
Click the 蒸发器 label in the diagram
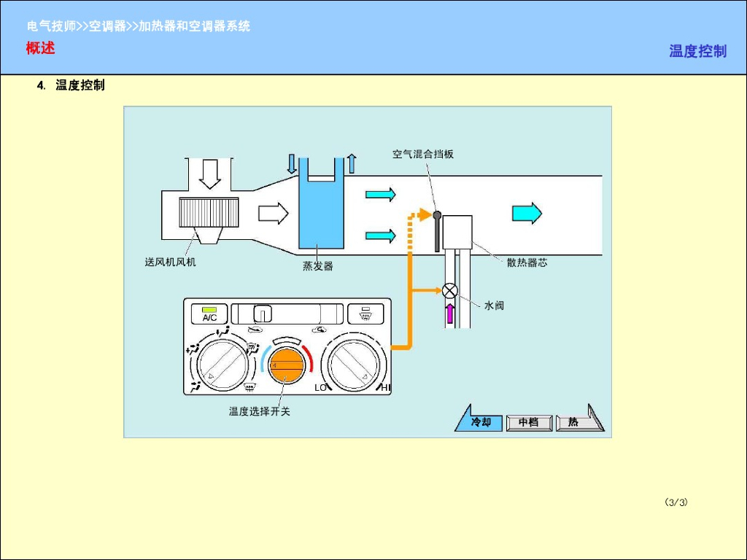[318, 266]
